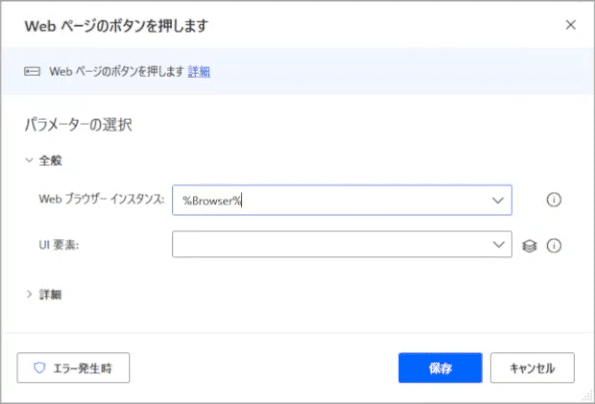Open info tooltip for Web ブラウザー インスタンス
The image size is (595, 404).
pyautogui.click(x=554, y=200)
